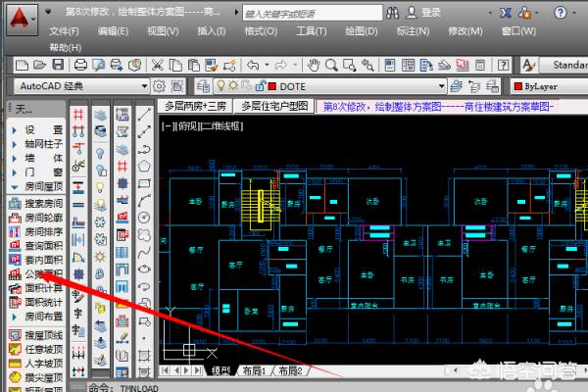Open Layer Properties Manager icon
The image size is (588, 392).
(x=203, y=86)
